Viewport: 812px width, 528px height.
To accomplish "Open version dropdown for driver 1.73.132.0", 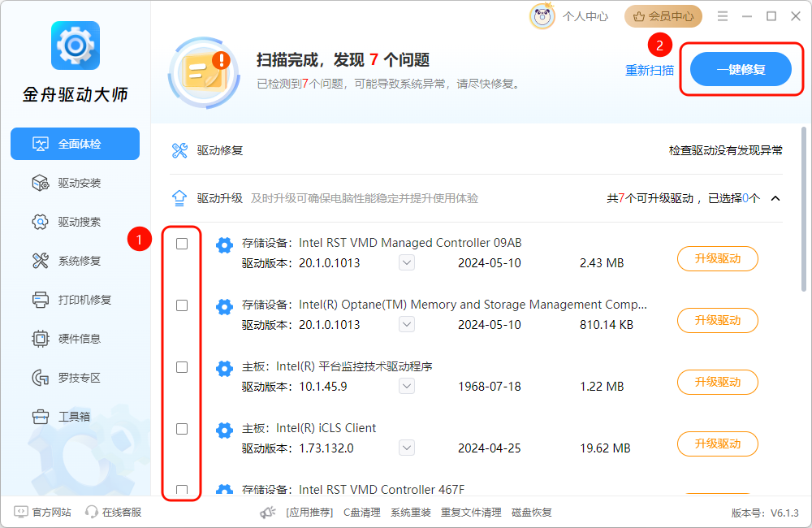I will [407, 448].
